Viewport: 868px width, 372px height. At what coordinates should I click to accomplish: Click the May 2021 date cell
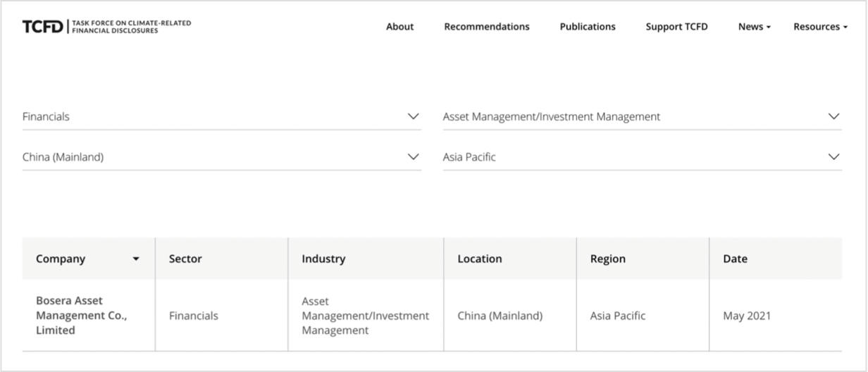pyautogui.click(x=776, y=316)
